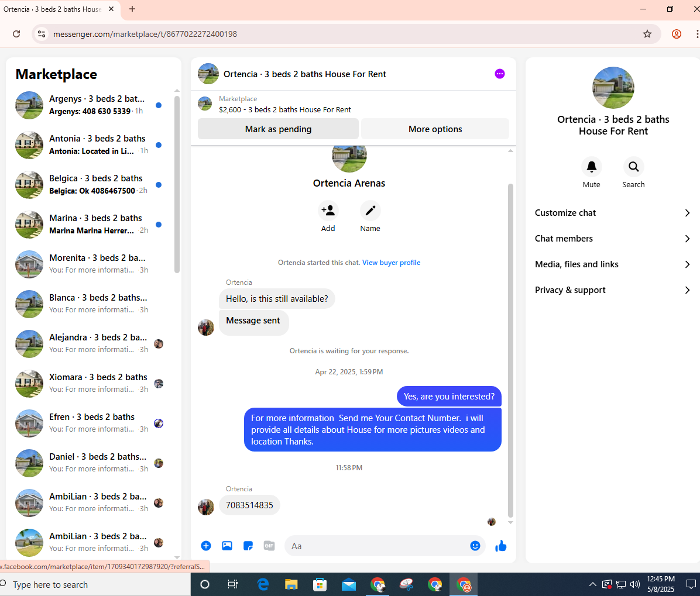
Task: Open the Morenita conversation
Action: pyautogui.click(x=90, y=264)
